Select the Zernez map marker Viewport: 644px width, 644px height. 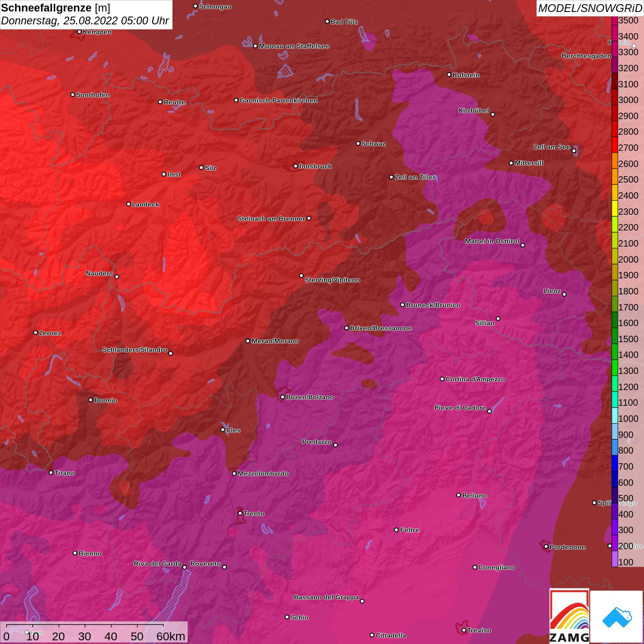[35, 333]
